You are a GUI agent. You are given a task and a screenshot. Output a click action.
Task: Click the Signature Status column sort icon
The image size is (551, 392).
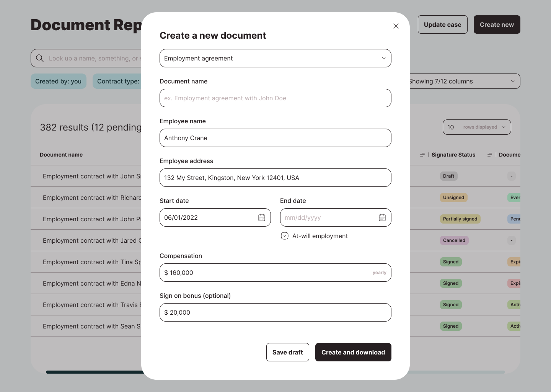(x=422, y=155)
